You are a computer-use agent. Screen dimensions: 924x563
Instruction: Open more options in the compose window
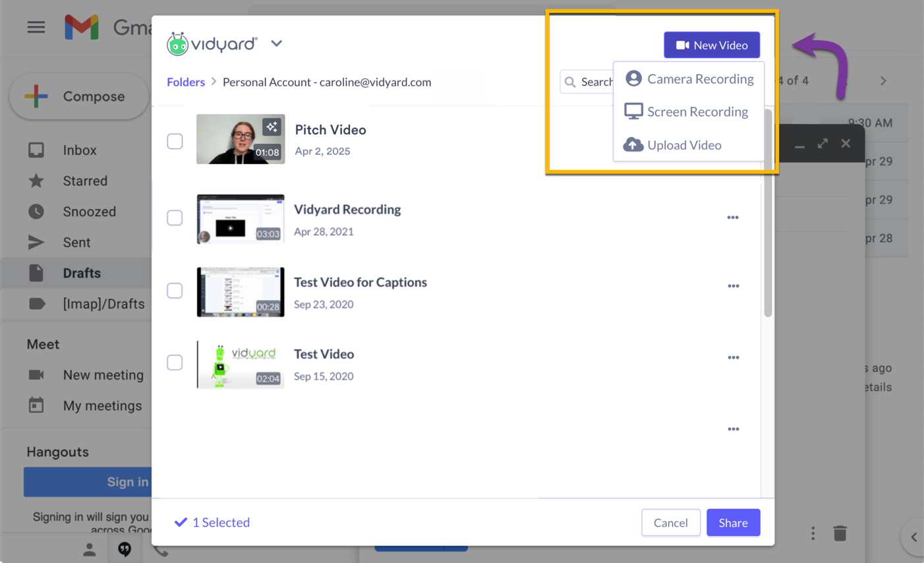pos(813,533)
